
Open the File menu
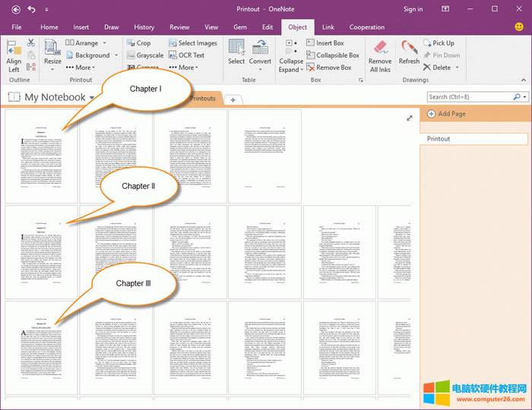point(16,27)
